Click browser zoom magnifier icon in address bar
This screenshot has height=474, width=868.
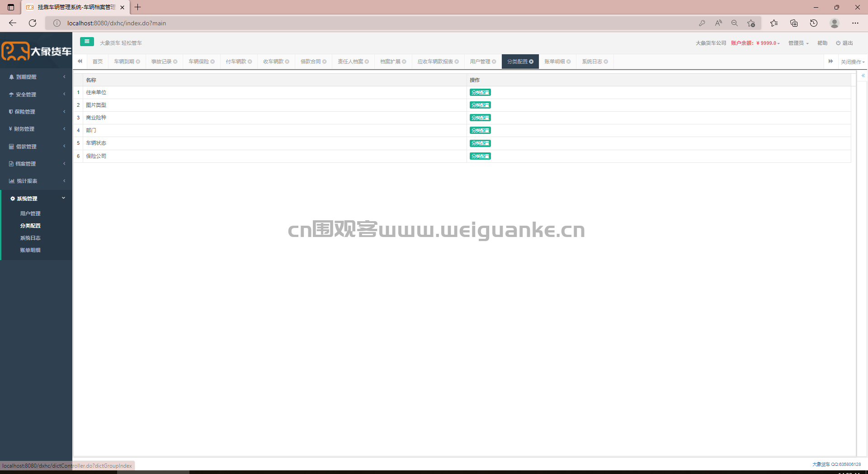pos(735,23)
